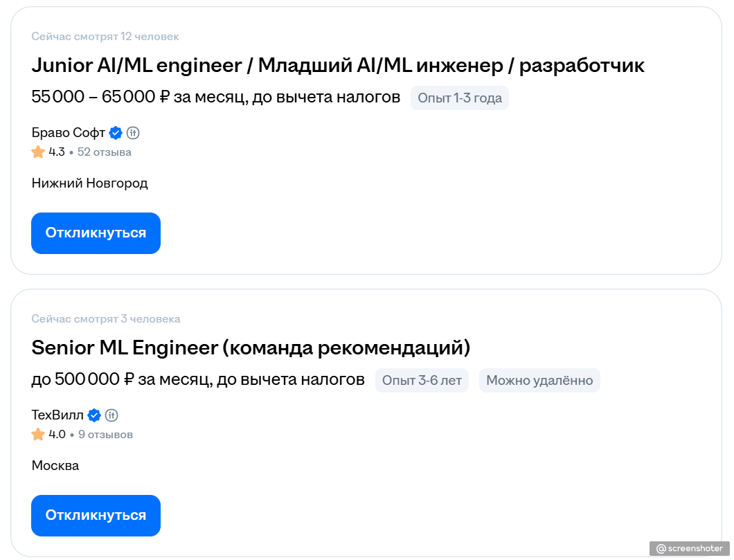
Task: Click the star icon showing 4.0 rating
Action: pos(38,434)
